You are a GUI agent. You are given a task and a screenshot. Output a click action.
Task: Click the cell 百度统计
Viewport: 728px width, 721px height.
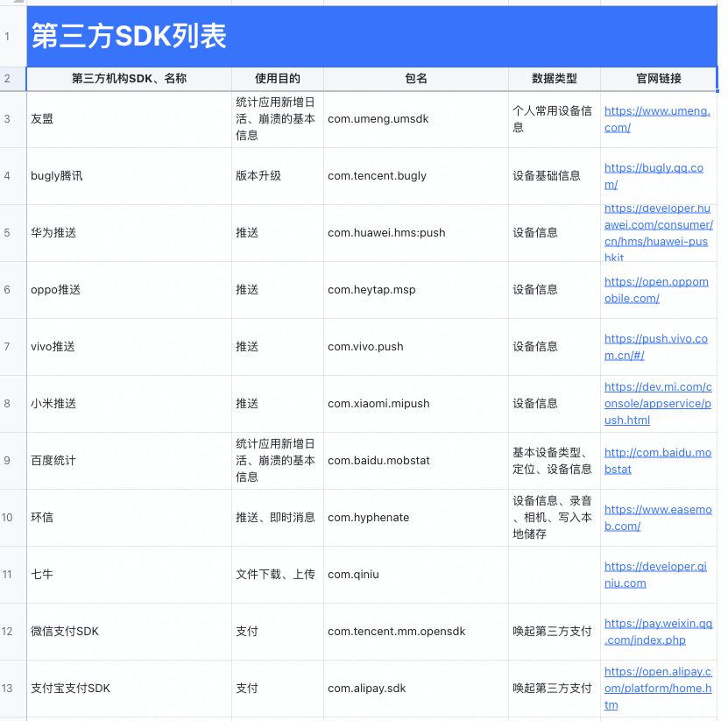coord(129,461)
